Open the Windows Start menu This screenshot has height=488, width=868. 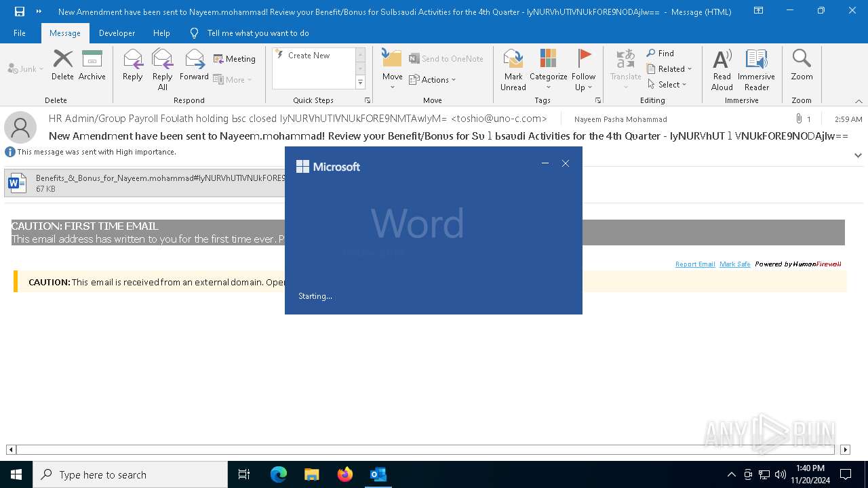(16, 474)
